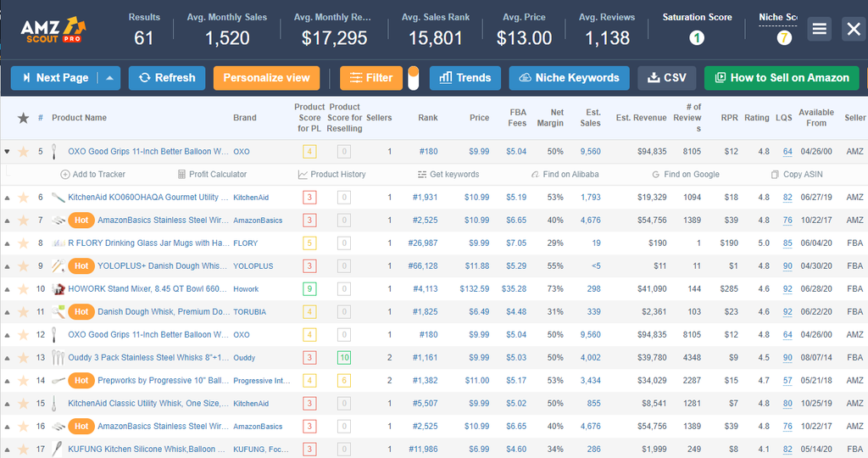Expand row 8 R FLORY product details
The height and width of the screenshot is (458, 868).
coord(8,243)
